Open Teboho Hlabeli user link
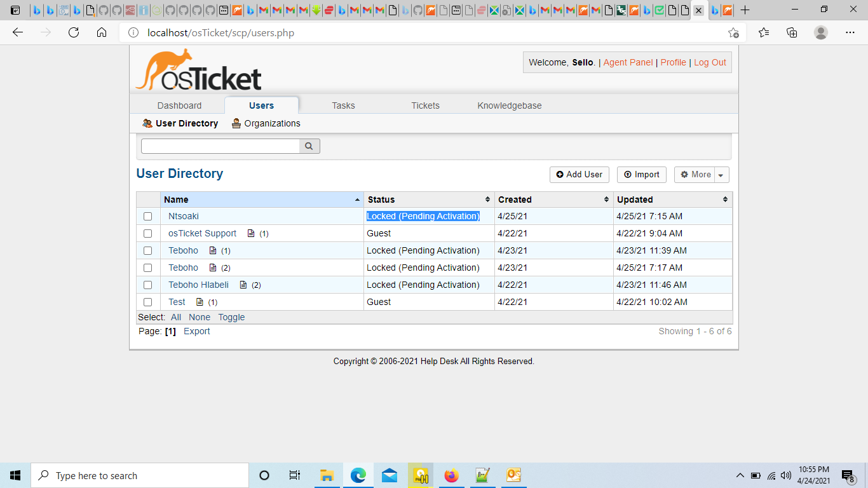 (x=198, y=285)
